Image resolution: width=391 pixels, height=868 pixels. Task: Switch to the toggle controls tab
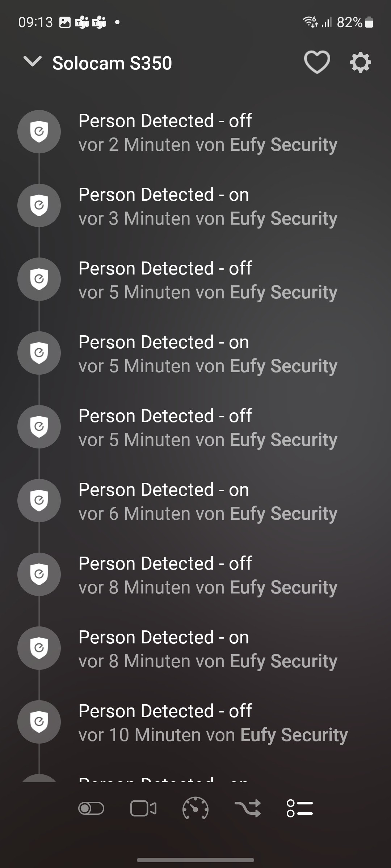coord(91,808)
